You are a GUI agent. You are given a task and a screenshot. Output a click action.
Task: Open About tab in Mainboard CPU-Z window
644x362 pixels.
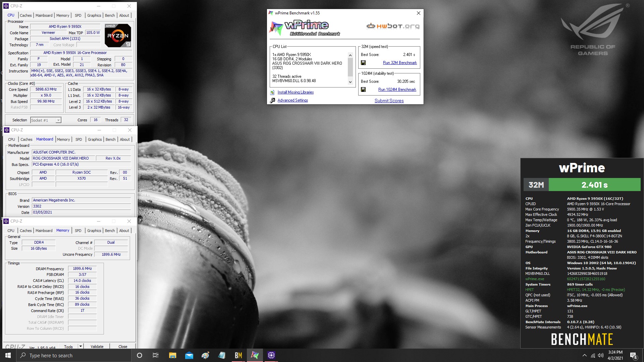[125, 139]
